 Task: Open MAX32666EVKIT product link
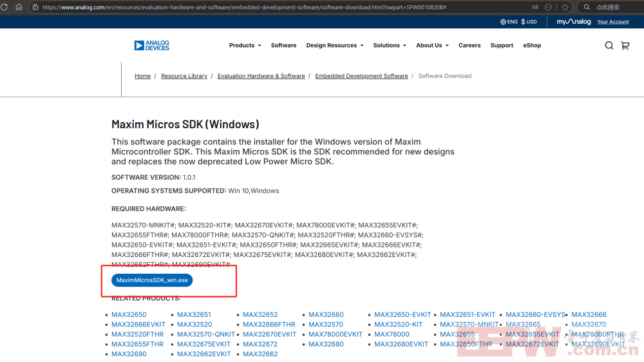pyautogui.click(x=138, y=325)
